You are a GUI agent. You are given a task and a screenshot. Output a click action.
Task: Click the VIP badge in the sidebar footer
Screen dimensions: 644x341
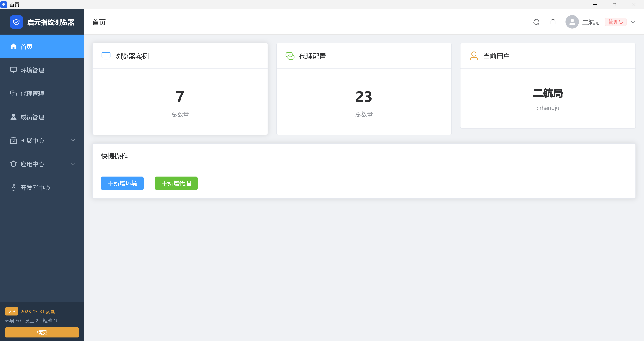(x=12, y=311)
